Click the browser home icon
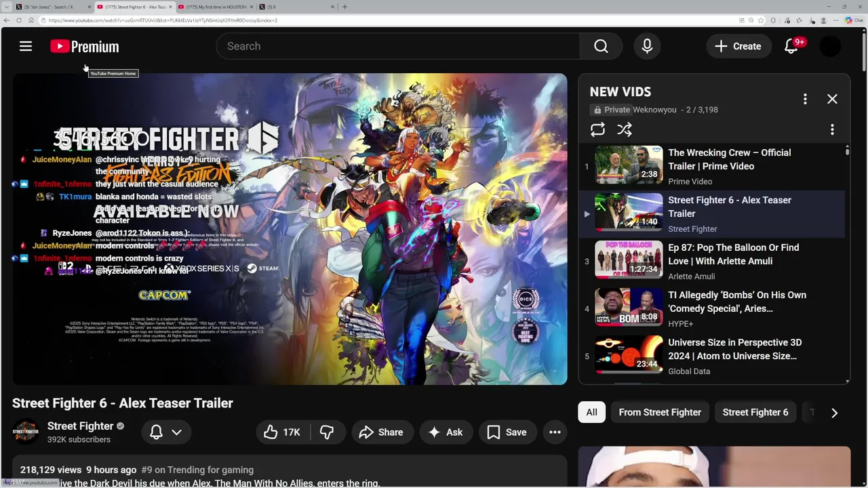Viewport: 868px width, 488px height. click(x=31, y=20)
